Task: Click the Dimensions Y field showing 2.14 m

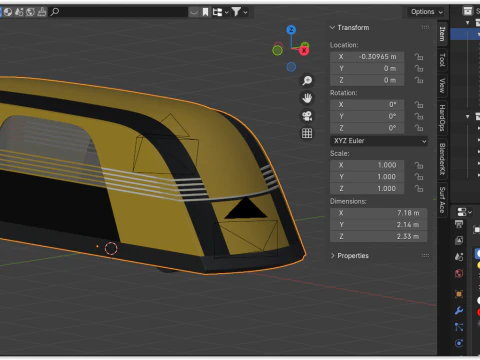Action: 379,225
